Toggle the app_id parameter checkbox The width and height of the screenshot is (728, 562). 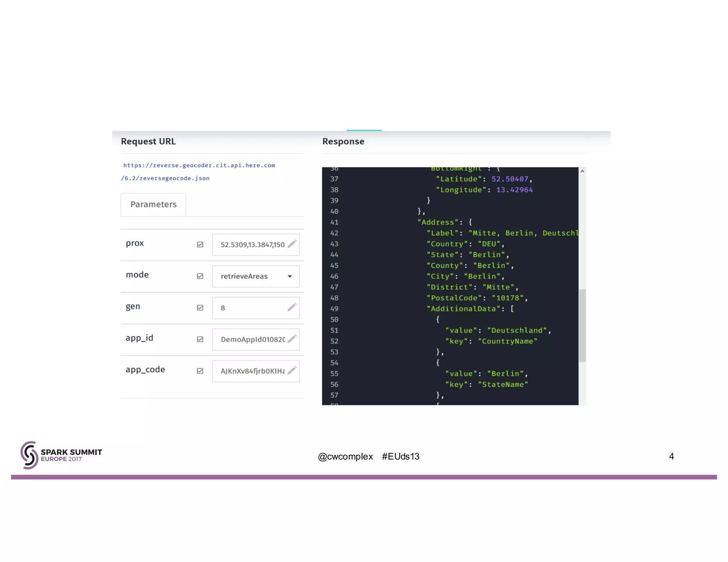tap(200, 339)
